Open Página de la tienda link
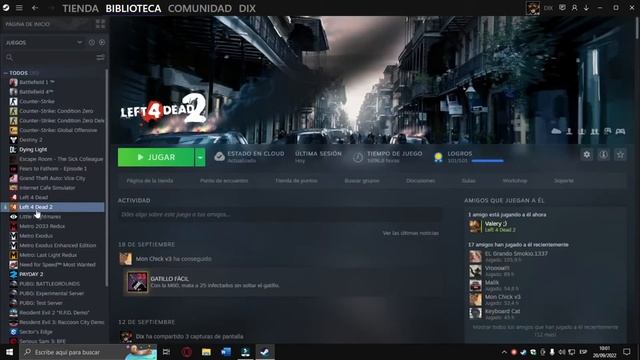Image resolution: width=640 pixels, height=360 pixels. [150, 180]
